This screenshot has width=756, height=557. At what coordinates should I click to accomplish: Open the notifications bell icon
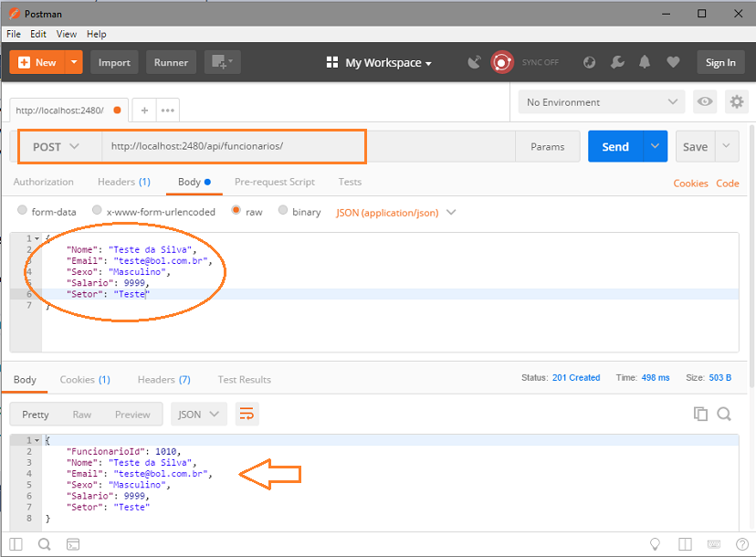645,62
